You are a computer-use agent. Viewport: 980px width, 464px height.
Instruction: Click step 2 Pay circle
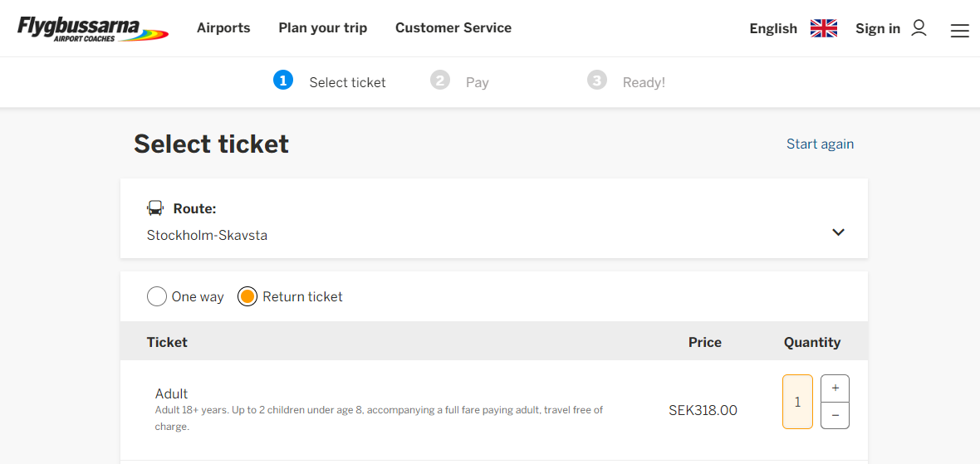[x=440, y=80]
